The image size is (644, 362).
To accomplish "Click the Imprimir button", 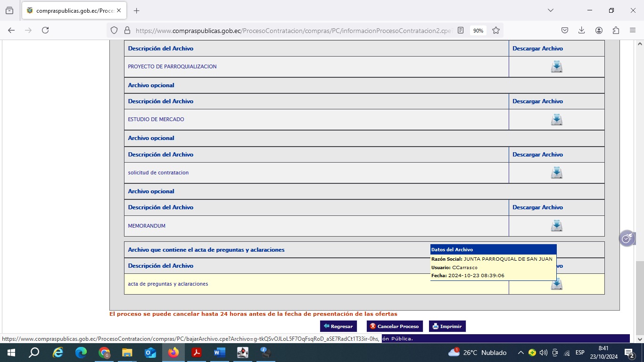I will point(447,326).
